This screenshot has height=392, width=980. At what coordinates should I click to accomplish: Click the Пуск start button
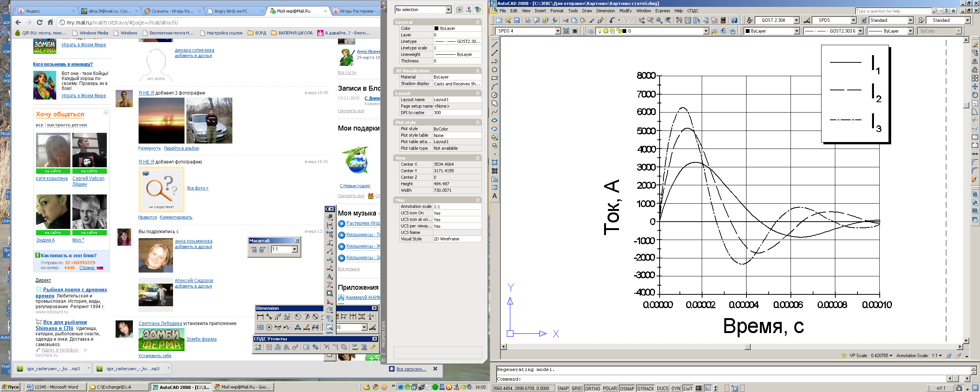point(10,387)
